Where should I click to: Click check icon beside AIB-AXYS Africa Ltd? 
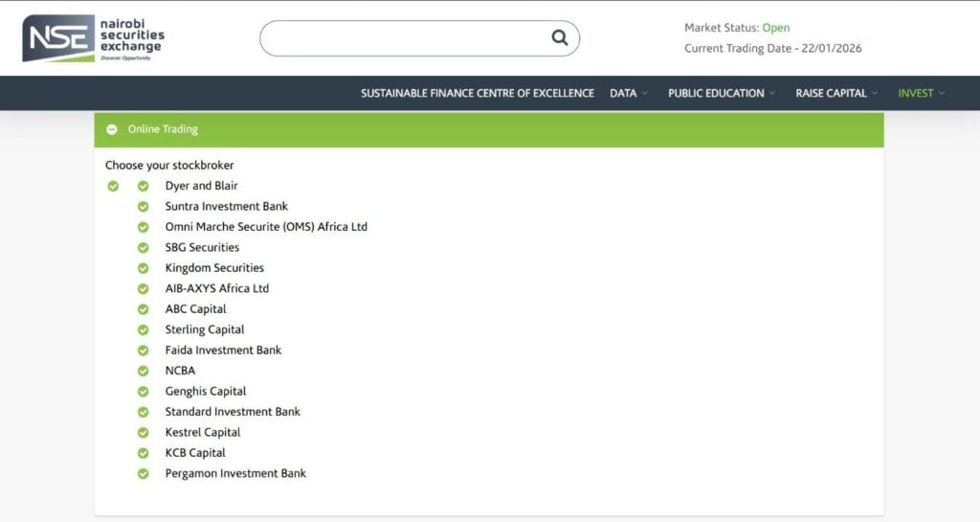144,289
